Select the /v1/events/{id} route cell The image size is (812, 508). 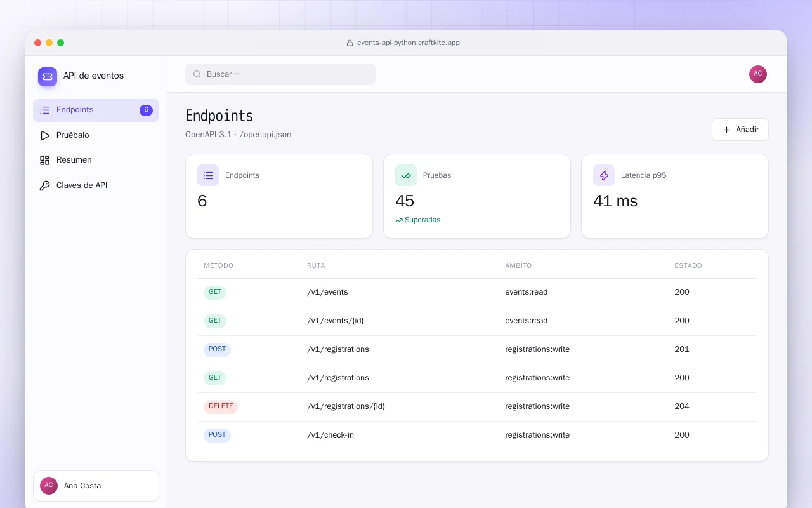click(x=336, y=321)
